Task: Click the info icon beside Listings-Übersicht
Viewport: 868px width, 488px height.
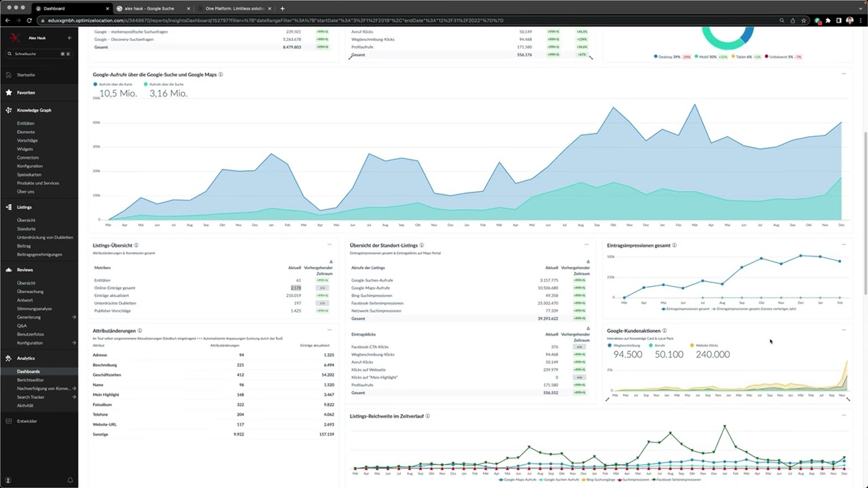Action: click(x=136, y=245)
